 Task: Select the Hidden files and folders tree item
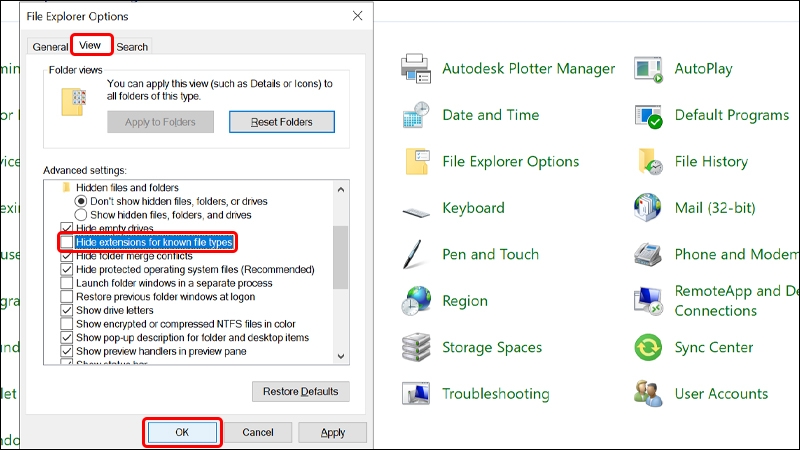[x=127, y=187]
